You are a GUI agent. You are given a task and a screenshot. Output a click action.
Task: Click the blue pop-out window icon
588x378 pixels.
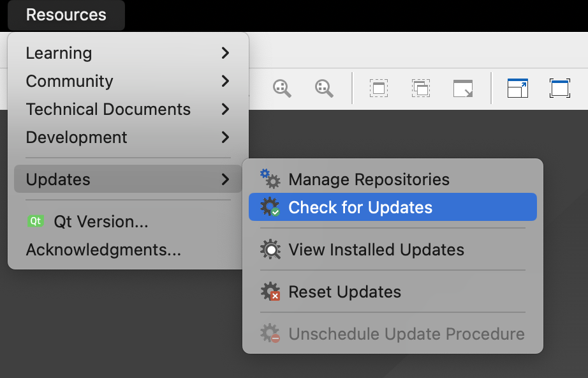coord(518,88)
